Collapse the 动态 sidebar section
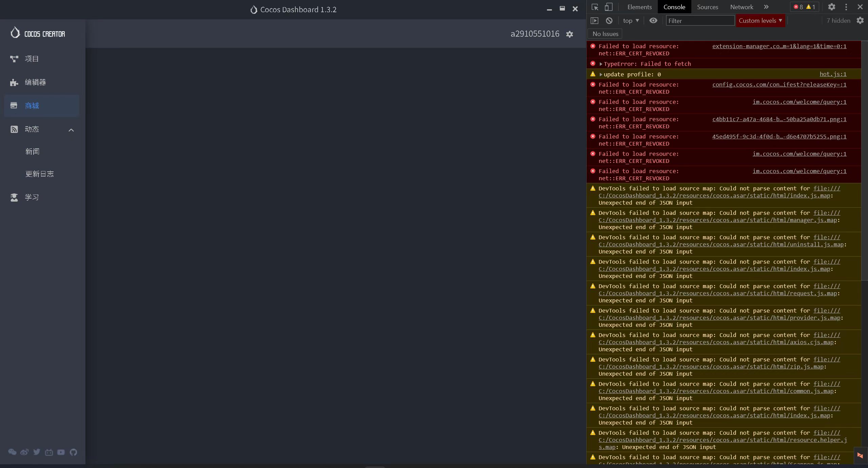 [71, 130]
